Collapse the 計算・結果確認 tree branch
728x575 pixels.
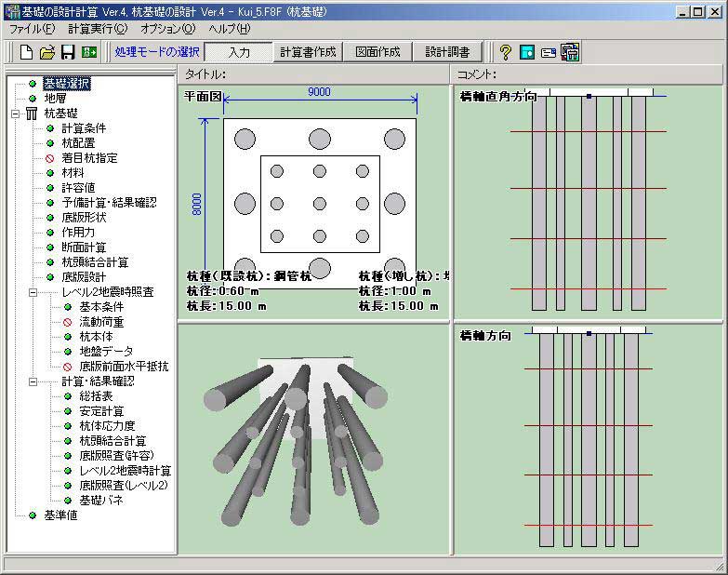coord(33,381)
